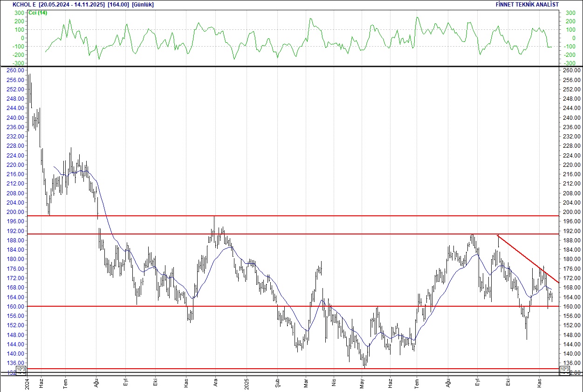Click the 10^3 scale box at bottom right
The height and width of the screenshot is (392, 583).
[564, 370]
